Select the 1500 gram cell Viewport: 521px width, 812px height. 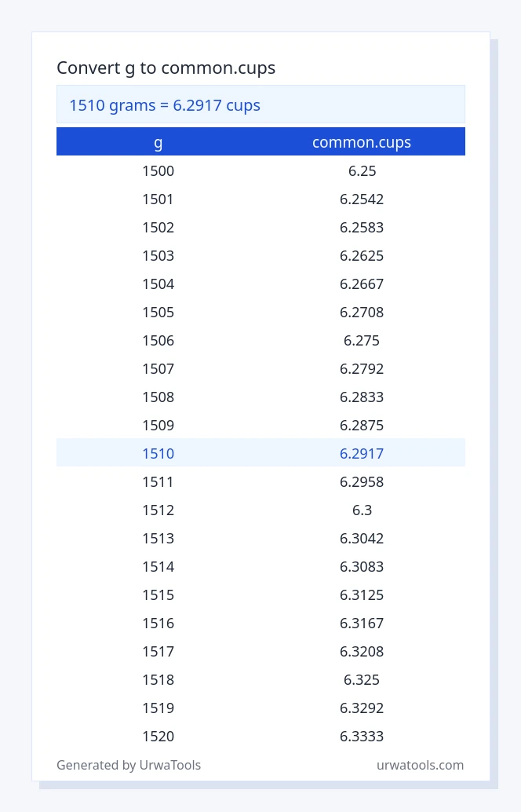click(x=158, y=171)
